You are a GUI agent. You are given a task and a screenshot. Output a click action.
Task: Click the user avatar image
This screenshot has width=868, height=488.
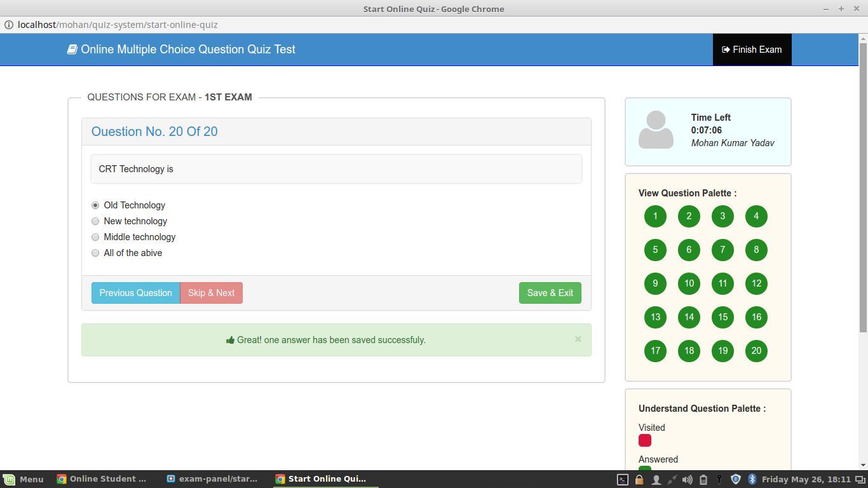point(656,130)
